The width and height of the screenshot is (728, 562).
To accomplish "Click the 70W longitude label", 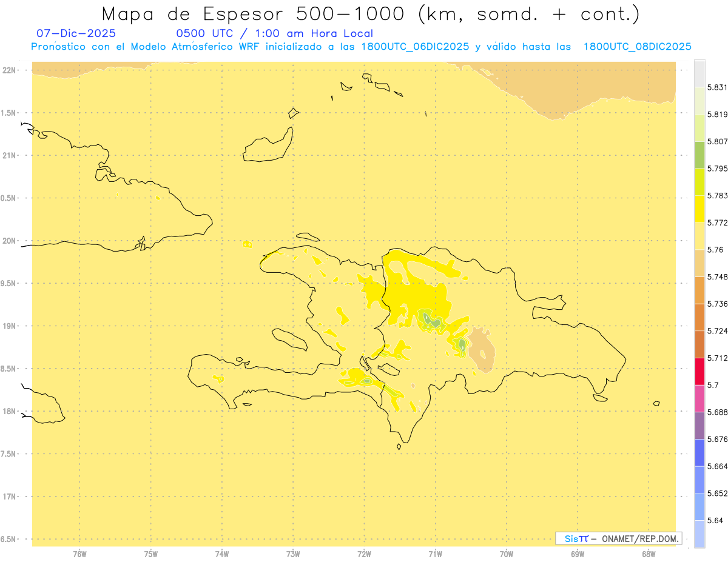I will [507, 554].
